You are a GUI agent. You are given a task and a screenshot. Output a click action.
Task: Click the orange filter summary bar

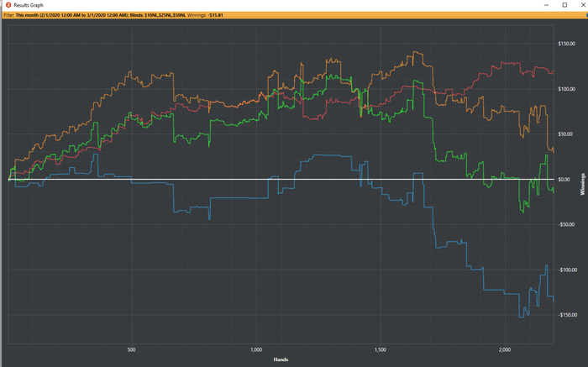[x=295, y=15]
